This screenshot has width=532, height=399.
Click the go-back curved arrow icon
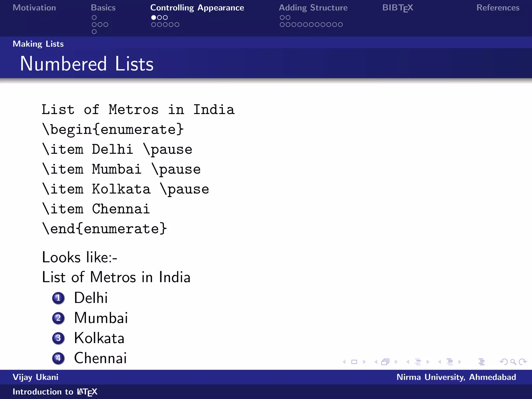click(x=504, y=362)
